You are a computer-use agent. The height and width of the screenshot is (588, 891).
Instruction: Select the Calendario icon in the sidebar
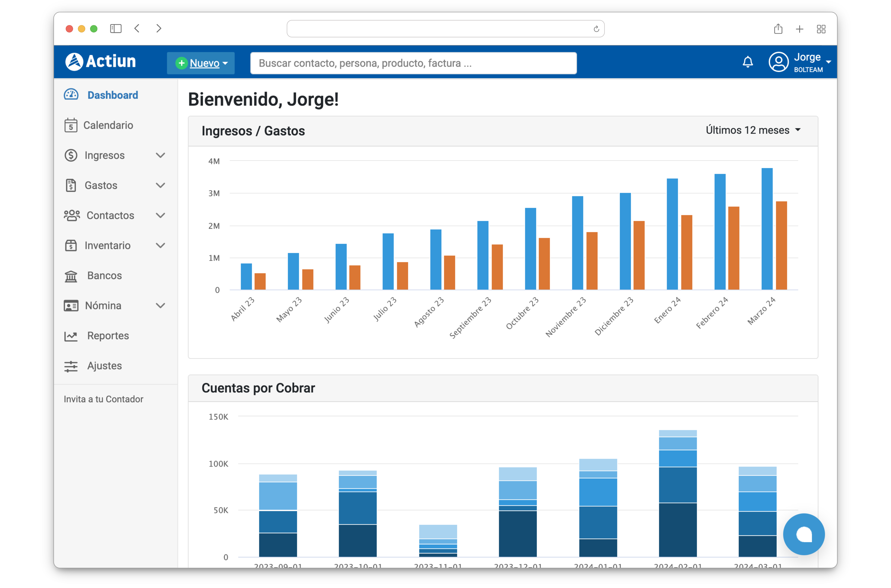coord(71,125)
